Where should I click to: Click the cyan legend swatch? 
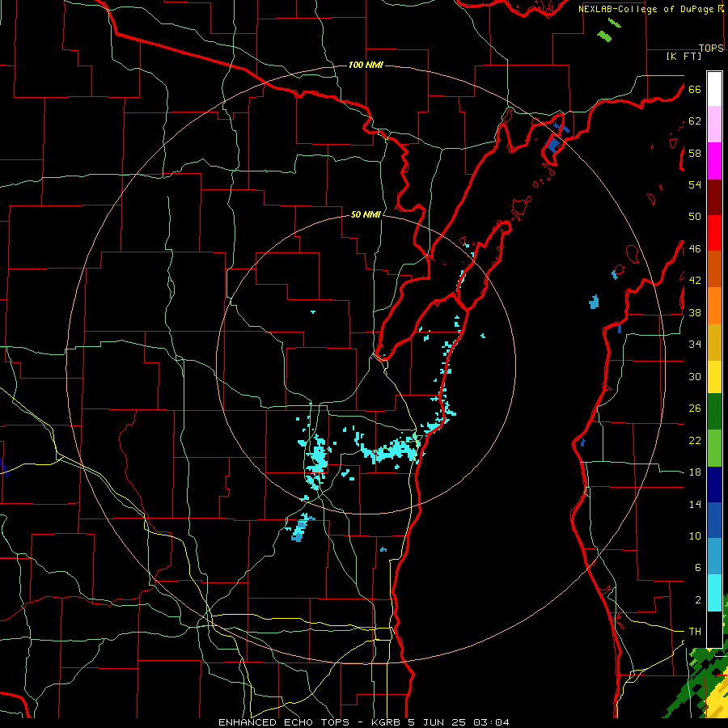pyautogui.click(x=714, y=593)
